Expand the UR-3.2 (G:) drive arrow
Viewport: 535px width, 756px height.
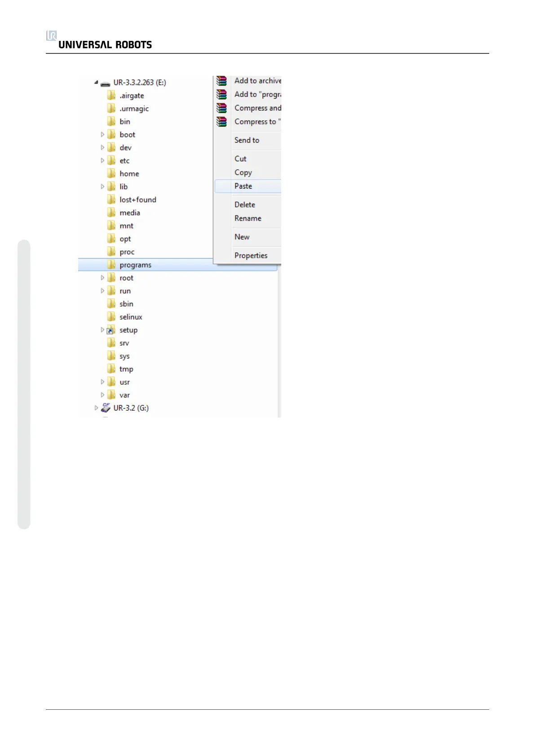tap(96, 408)
